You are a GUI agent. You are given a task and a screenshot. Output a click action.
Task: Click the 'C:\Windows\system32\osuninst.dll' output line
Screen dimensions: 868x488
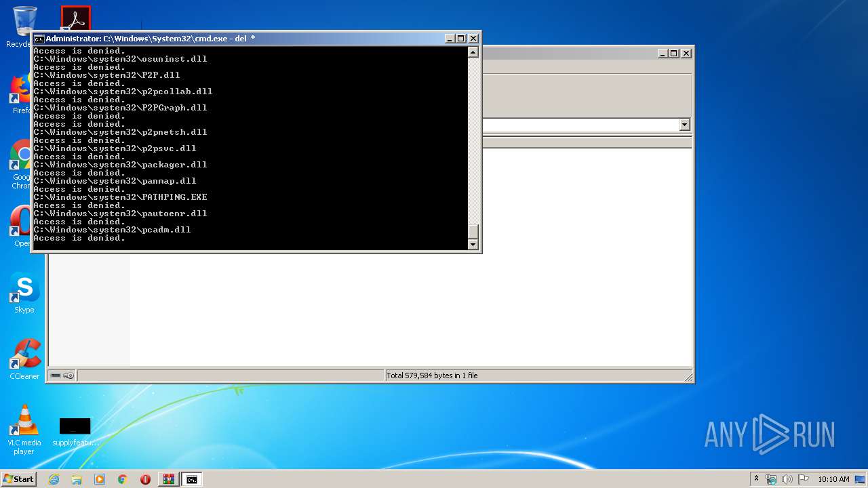click(120, 59)
